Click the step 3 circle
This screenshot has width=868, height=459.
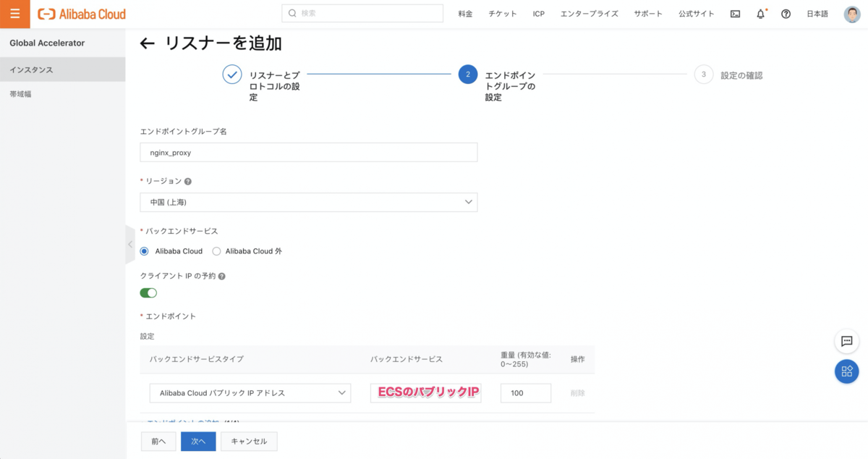click(703, 75)
